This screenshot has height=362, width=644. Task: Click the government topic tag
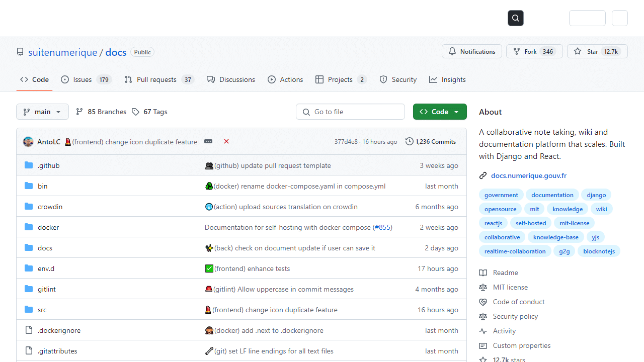pyautogui.click(x=501, y=195)
